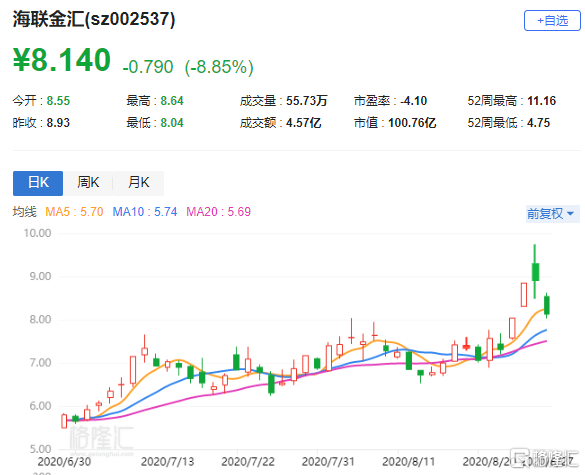Click the 7.00 price axis label
Screen dimensions: 585x475
40,363
